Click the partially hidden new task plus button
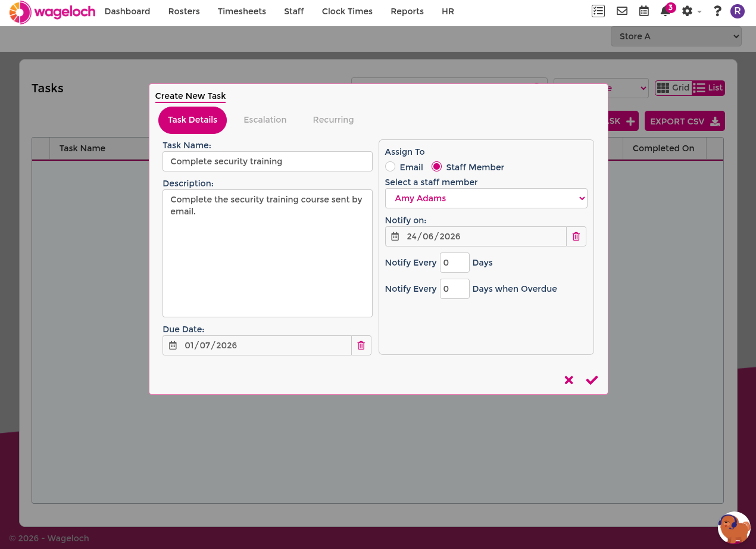The width and height of the screenshot is (756, 549). 623,121
